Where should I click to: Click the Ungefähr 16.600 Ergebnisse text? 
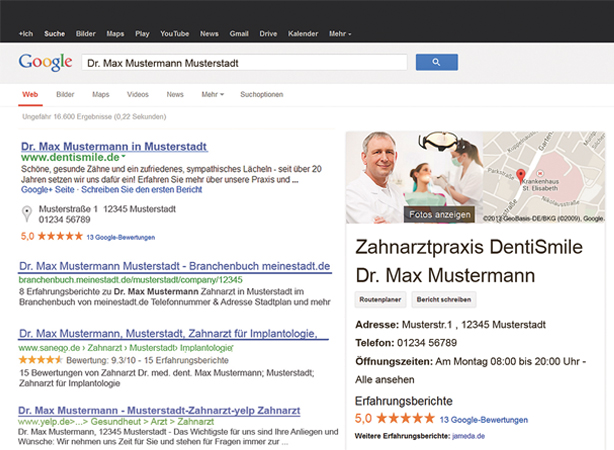tap(94, 117)
